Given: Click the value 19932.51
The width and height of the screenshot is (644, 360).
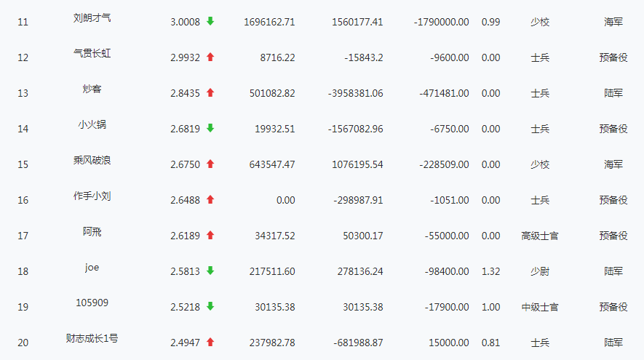Looking at the screenshot, I should pos(275,129).
